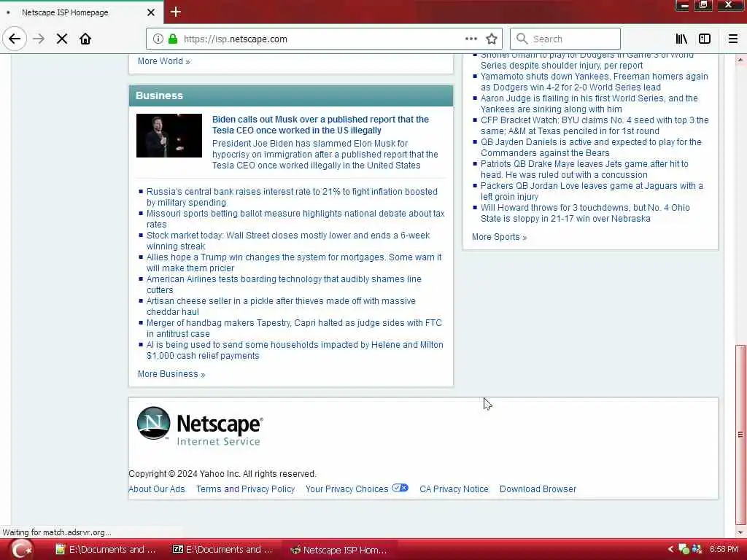Open Terms and Privacy Policy
747x560 pixels.
click(x=245, y=489)
